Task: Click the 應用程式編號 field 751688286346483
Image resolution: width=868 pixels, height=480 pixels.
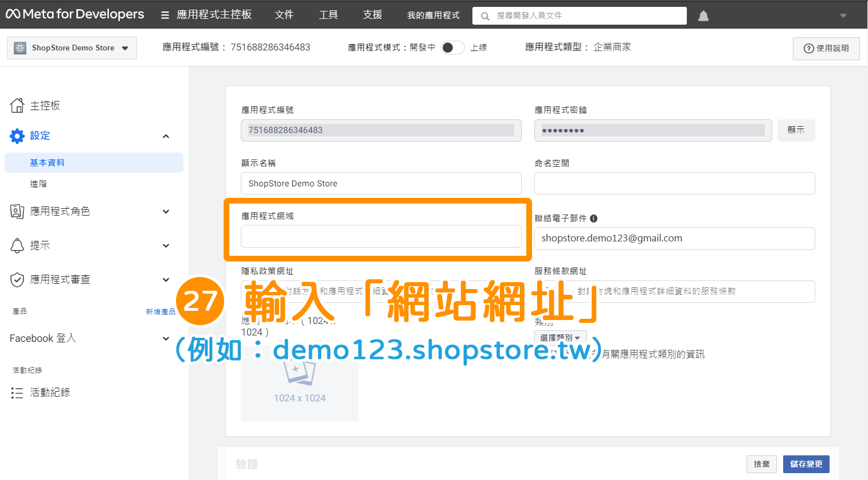Action: click(381, 130)
